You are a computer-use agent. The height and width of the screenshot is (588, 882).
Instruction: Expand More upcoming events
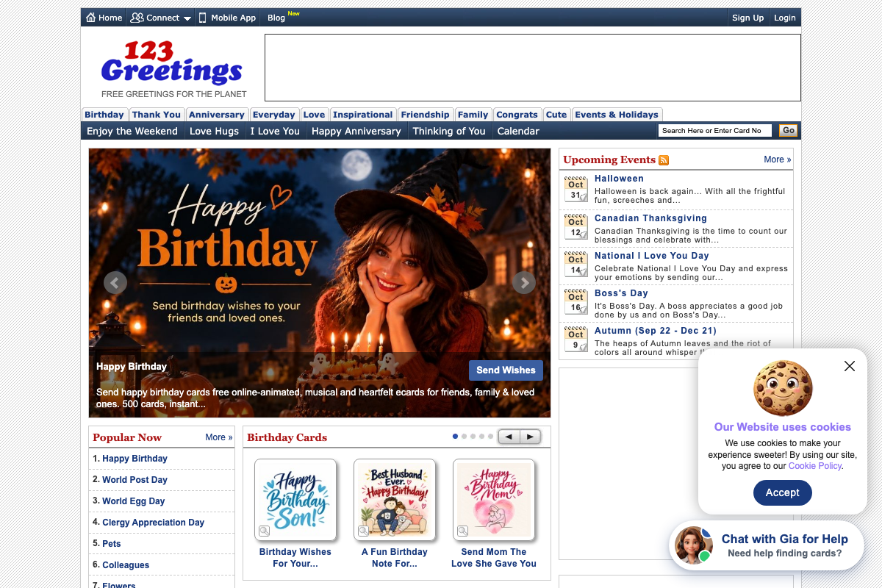[x=778, y=159]
